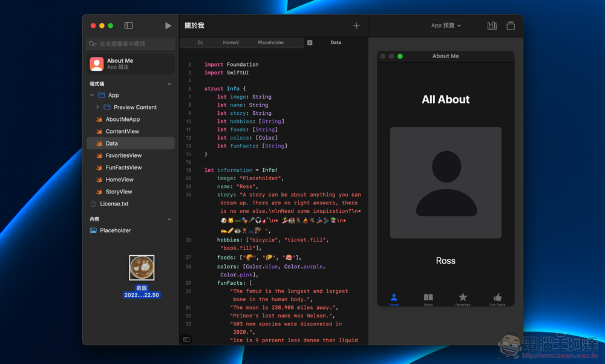Toggle the sidebar panel icon
Viewport: 605px width, 364px height.
tap(128, 25)
